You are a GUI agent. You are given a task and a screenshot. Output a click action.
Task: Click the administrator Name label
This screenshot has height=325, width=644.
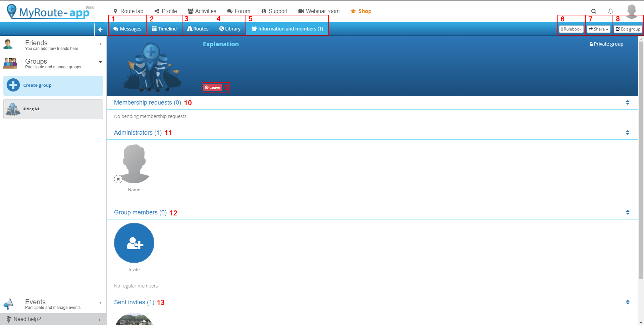coord(134,190)
